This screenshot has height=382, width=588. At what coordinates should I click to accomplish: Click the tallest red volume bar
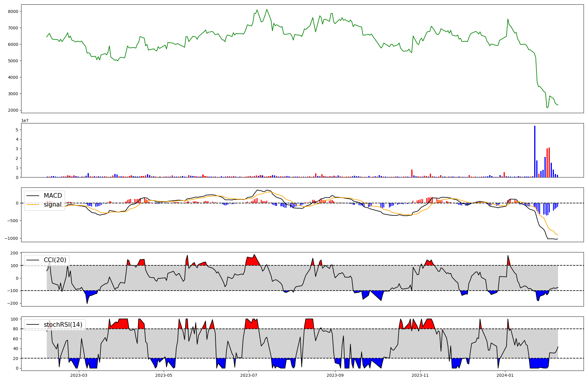tap(549, 162)
